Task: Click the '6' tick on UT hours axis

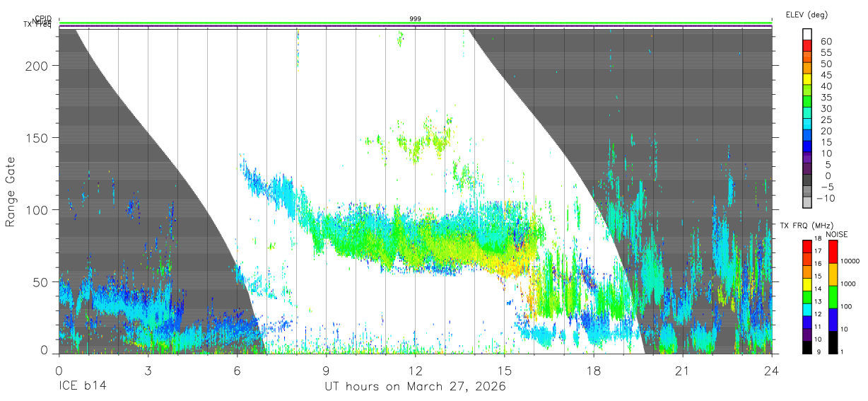Action: point(237,371)
